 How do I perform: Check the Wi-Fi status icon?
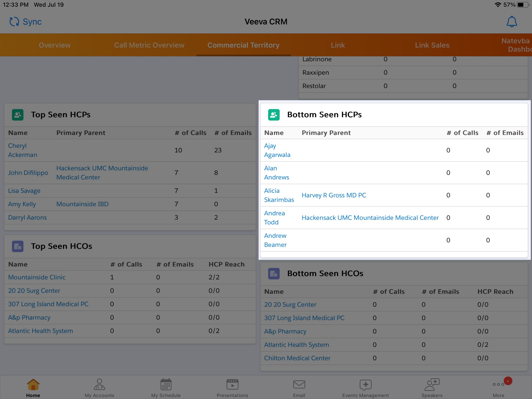[x=498, y=5]
